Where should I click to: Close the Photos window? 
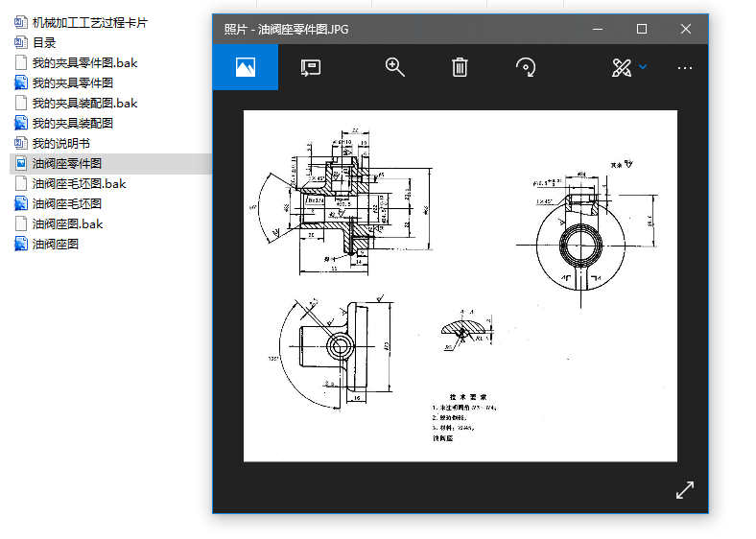click(686, 29)
